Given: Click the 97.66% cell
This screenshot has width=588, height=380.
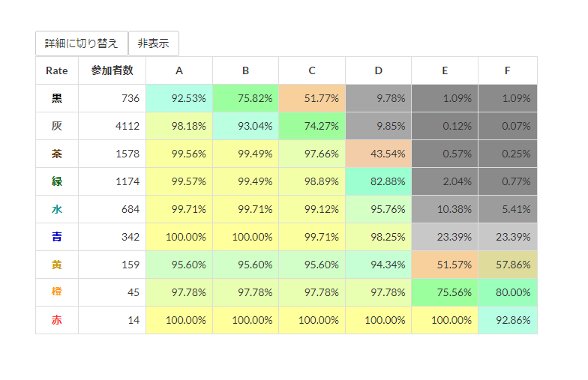Looking at the screenshot, I should [x=312, y=154].
